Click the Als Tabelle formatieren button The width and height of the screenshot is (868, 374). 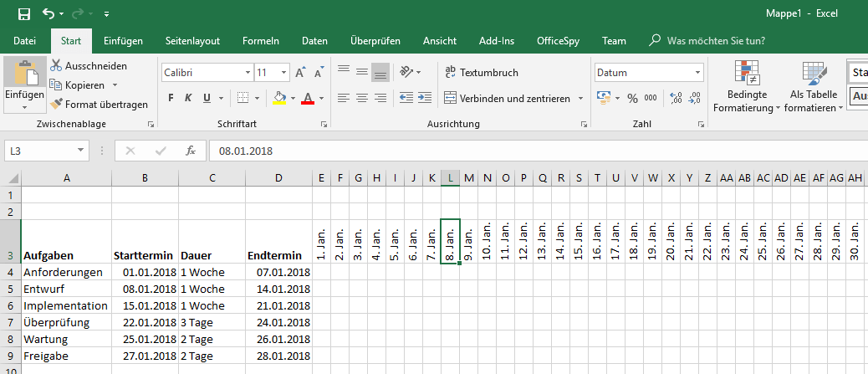click(813, 88)
